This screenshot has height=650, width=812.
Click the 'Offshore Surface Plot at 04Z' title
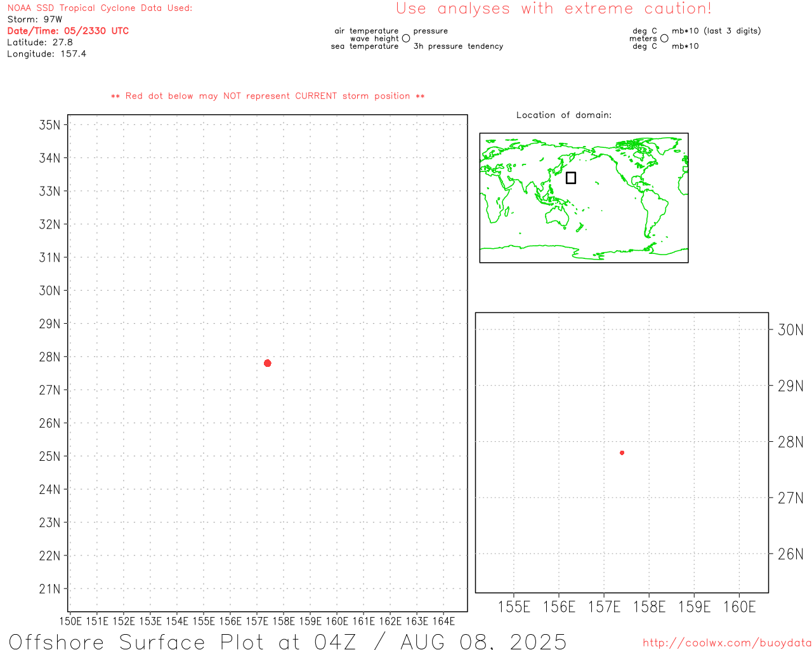coord(183,641)
